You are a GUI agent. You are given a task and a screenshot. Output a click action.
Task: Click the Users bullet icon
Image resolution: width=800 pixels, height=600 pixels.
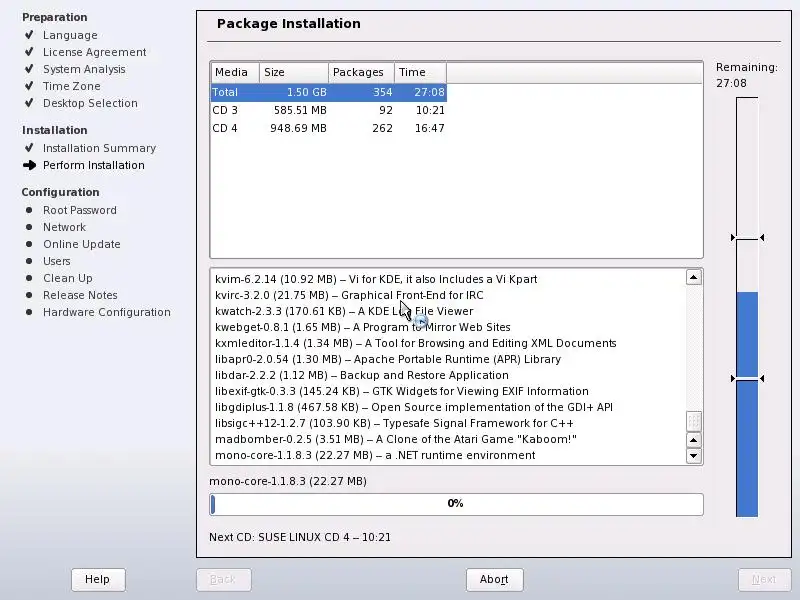[29, 261]
